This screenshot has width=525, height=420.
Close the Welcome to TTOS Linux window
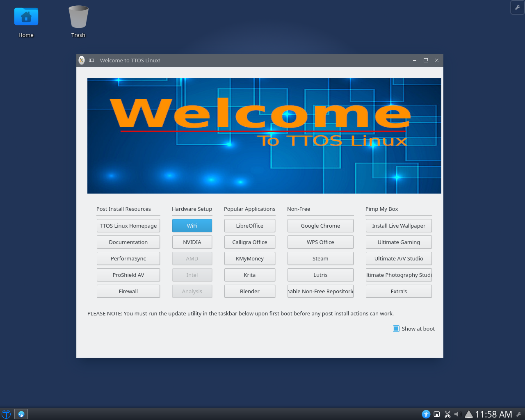(x=437, y=60)
